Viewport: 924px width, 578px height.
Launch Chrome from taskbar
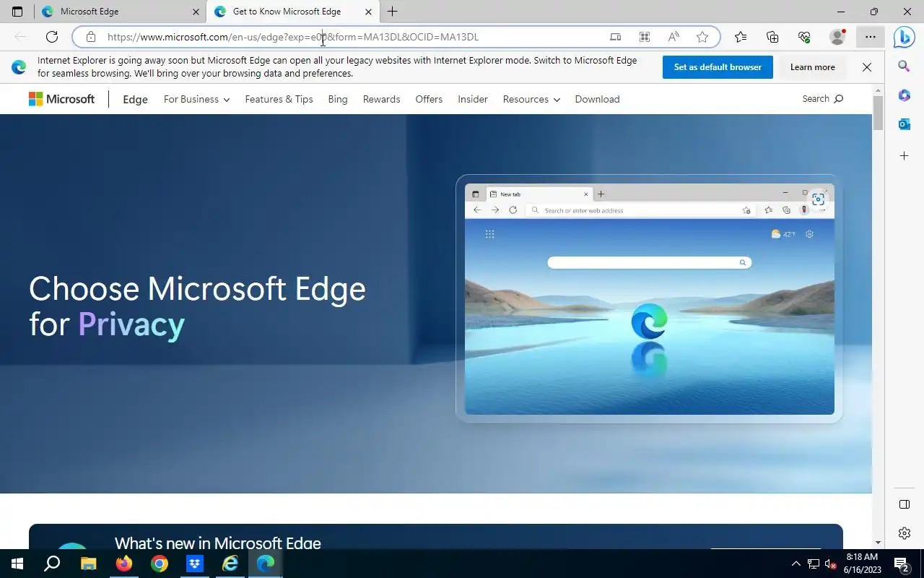160,564
